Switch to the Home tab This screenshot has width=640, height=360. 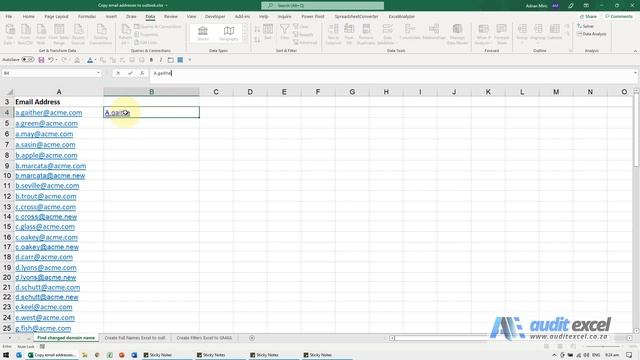coord(29,16)
